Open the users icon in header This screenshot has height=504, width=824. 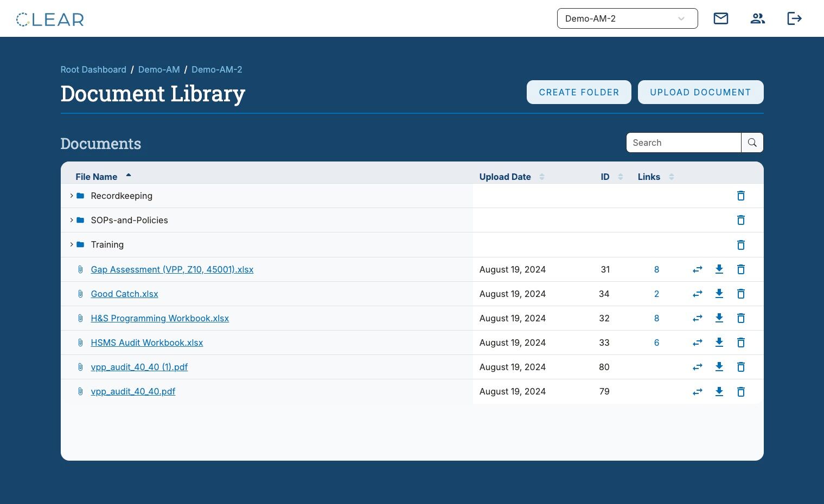(757, 18)
